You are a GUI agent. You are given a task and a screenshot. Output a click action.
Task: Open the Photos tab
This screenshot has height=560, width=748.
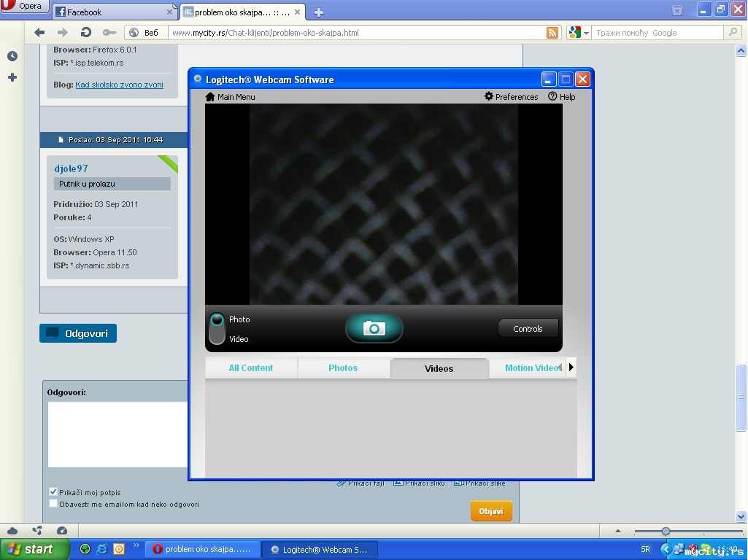click(x=343, y=368)
